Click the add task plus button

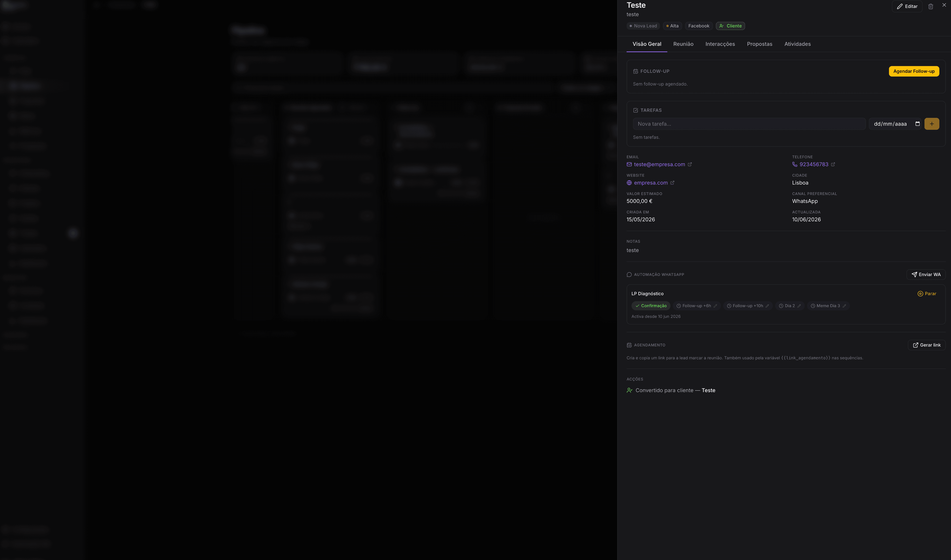click(931, 124)
